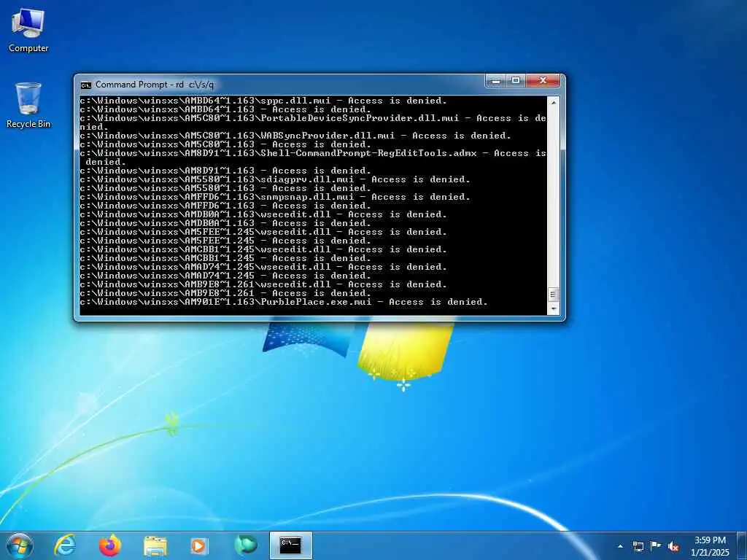Click the AMB9E8~1.261\wsecedit.dll line
This screenshot has width=747, height=560.
point(263,284)
